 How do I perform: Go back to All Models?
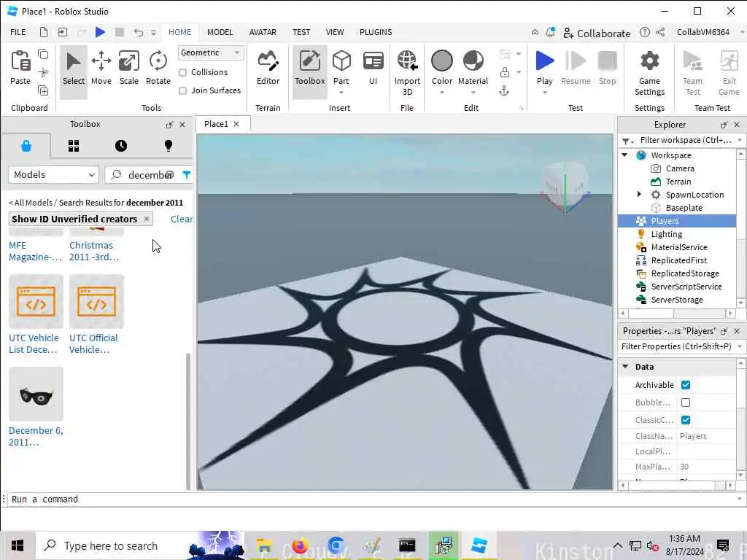click(30, 203)
